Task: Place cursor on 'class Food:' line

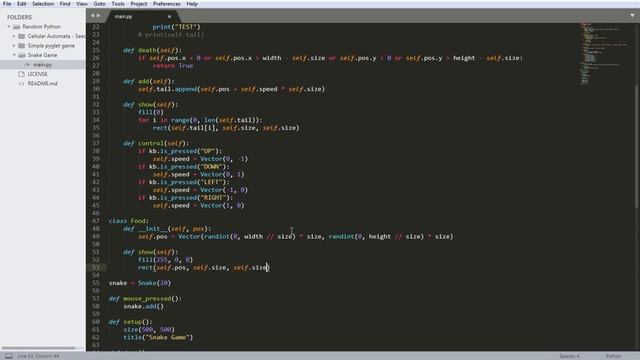Action: [129, 221]
